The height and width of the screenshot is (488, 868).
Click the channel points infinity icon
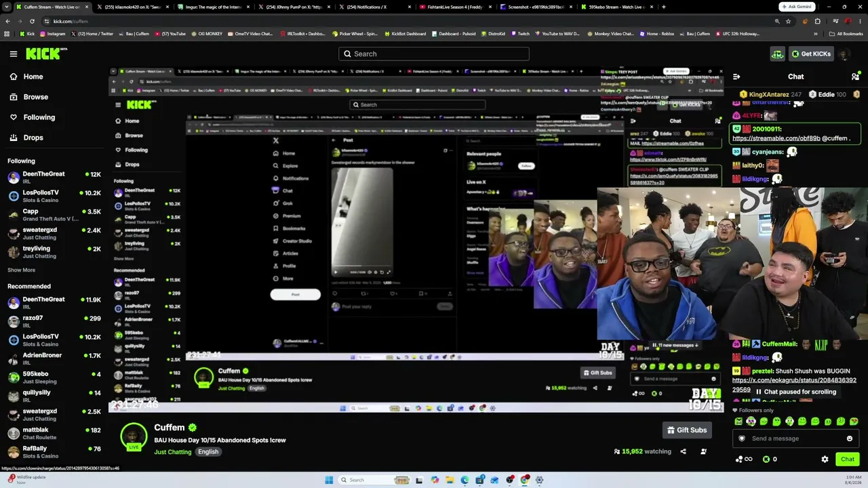[x=744, y=460]
